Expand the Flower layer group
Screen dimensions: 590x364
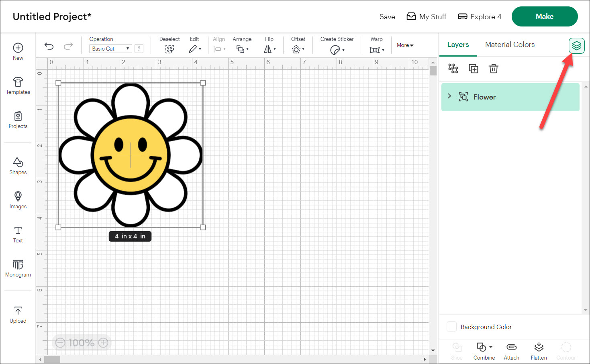coord(449,96)
